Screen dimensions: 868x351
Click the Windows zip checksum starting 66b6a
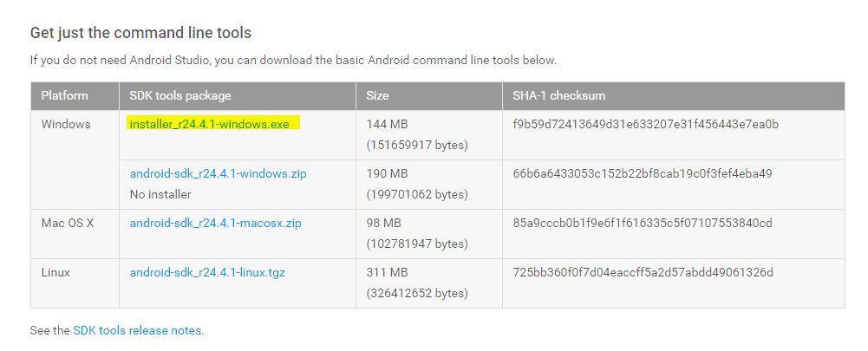pos(643,173)
